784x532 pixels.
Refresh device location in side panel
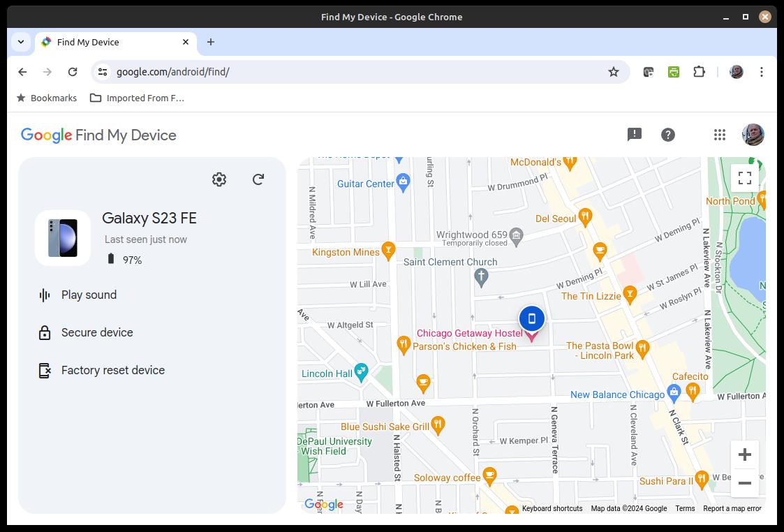[x=258, y=179]
